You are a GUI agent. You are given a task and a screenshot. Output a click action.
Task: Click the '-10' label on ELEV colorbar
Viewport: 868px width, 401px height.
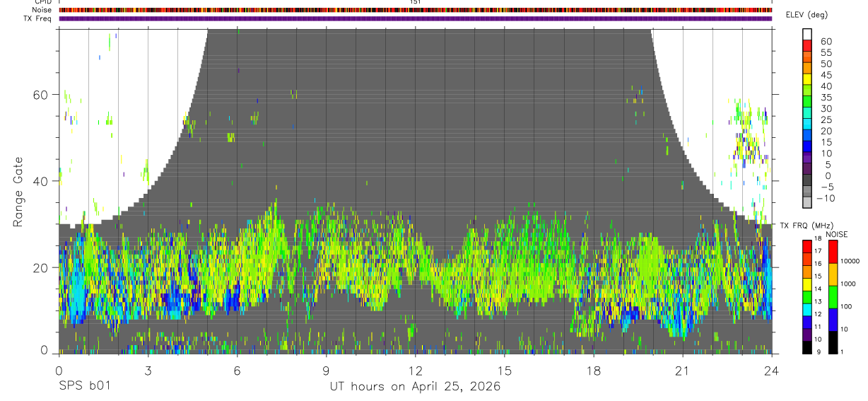(826, 198)
